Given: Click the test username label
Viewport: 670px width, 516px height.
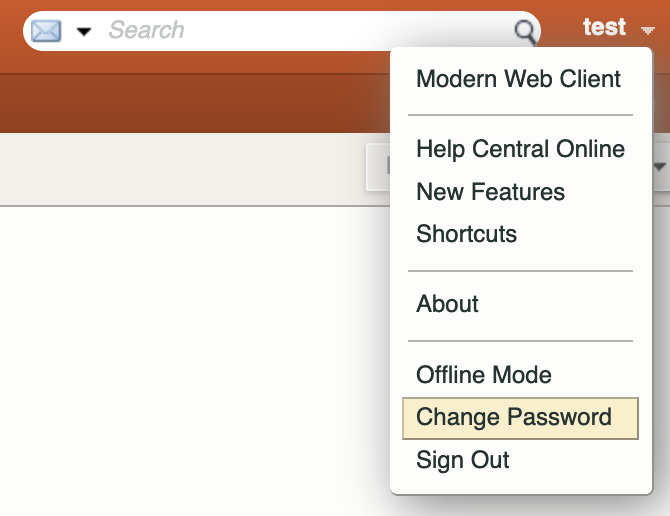Looking at the screenshot, I should (604, 27).
